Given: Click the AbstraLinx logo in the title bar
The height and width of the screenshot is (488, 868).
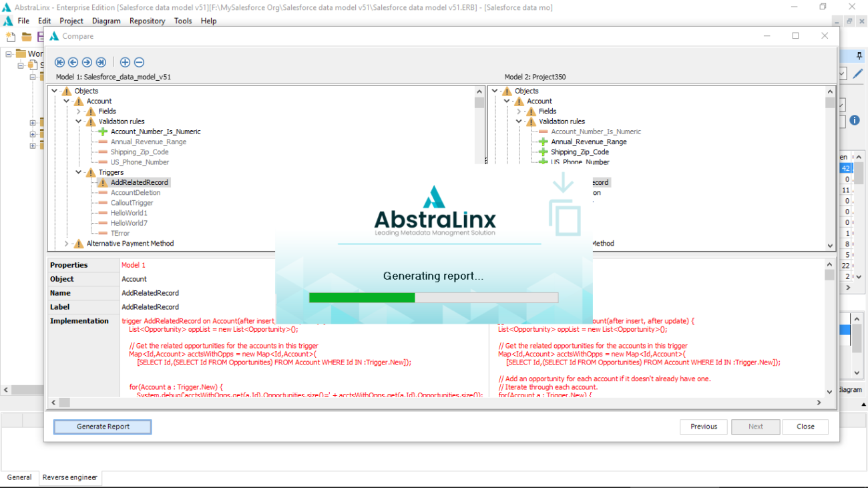Looking at the screenshot, I should tap(7, 6).
